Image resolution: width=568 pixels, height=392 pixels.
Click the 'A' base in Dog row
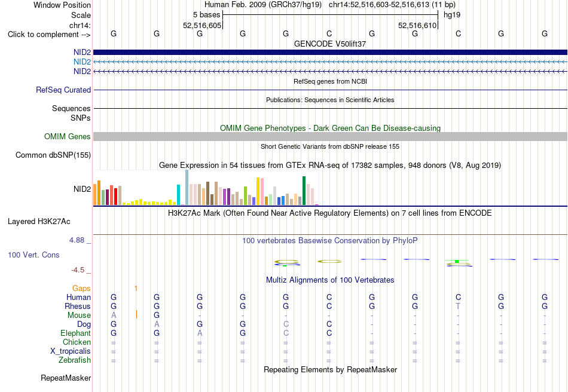157,324
